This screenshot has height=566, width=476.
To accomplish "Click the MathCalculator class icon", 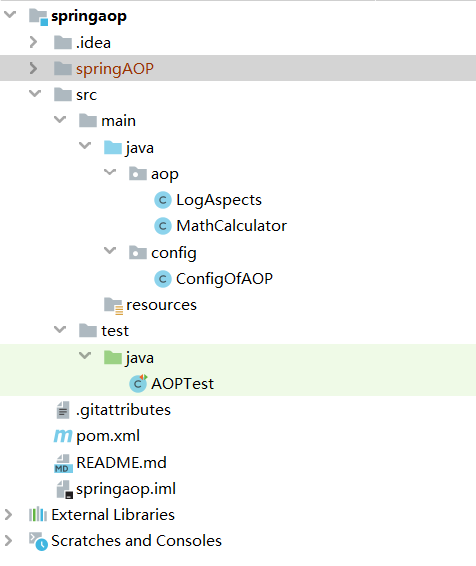I will (x=163, y=226).
